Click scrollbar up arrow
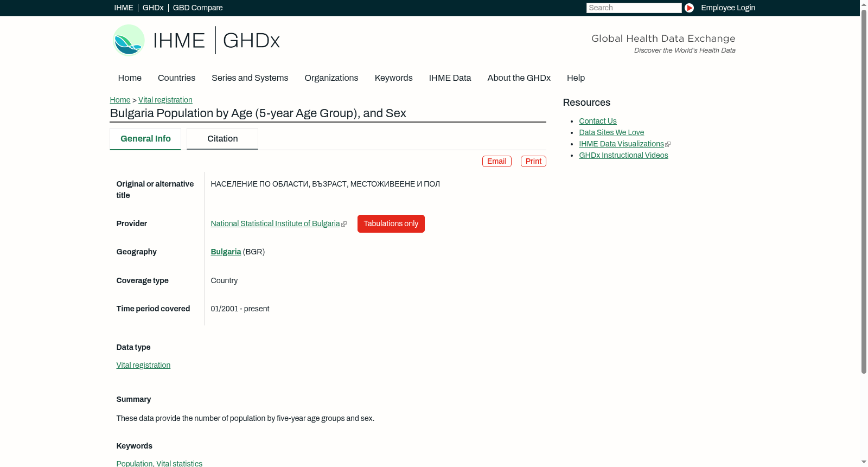Viewport: 868px width, 467px height. (x=864, y=4)
